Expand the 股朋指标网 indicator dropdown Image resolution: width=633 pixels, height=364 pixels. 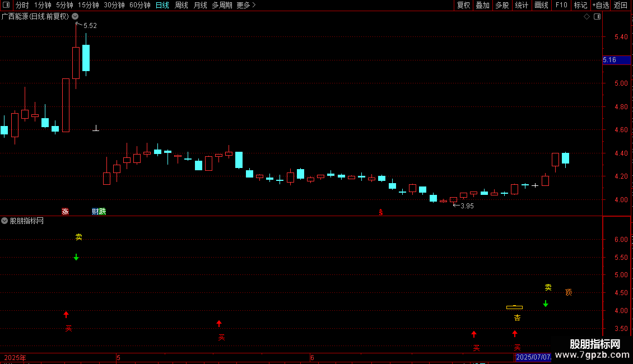tap(4, 221)
